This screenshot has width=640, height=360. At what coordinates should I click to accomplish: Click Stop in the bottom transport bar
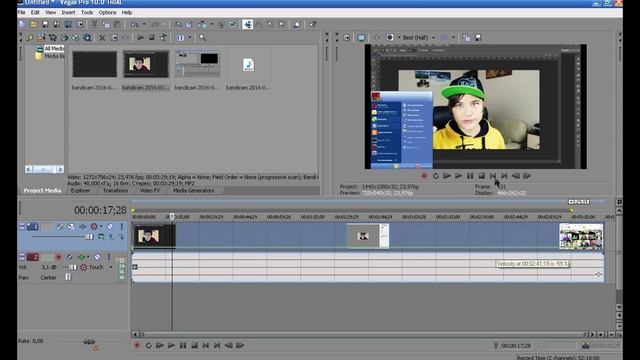pyautogui.click(x=194, y=345)
